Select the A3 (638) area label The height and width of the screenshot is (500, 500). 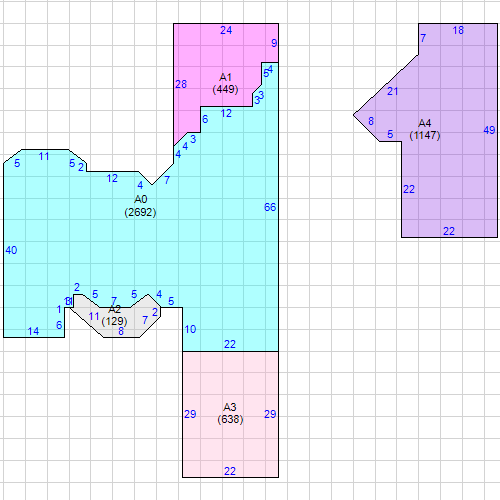(x=230, y=413)
